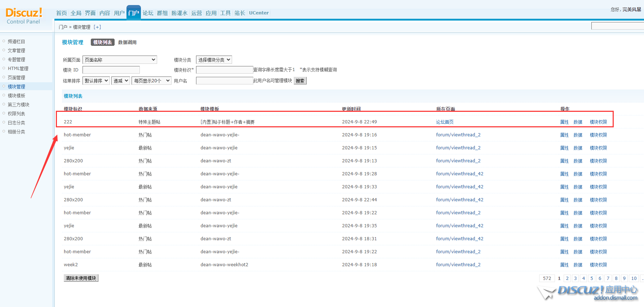Viewport: 644px width, 307px height.
Task: Click the [+] add shortcut icon
Action: [97, 27]
